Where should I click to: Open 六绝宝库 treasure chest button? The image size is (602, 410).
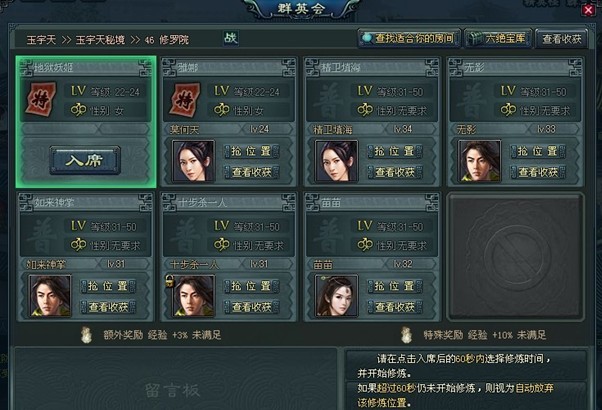498,38
